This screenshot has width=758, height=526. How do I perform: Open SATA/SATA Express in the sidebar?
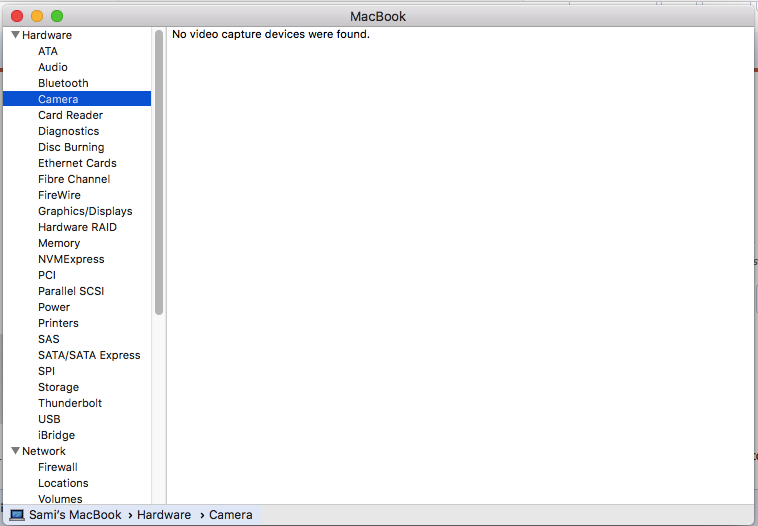click(x=89, y=355)
